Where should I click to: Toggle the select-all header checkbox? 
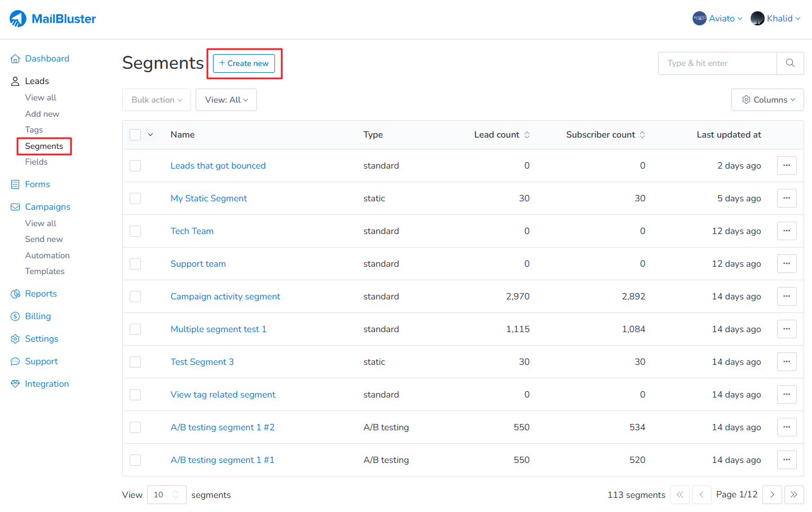[135, 135]
